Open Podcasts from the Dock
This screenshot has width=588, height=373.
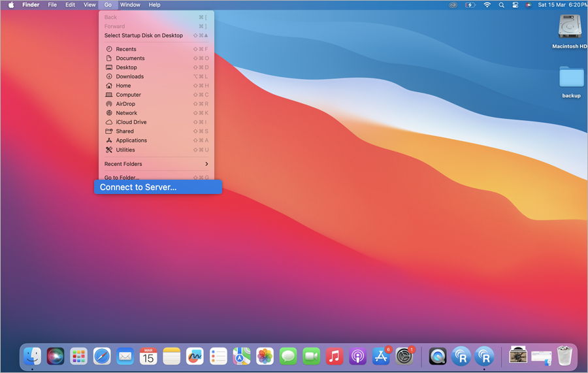pyautogui.click(x=358, y=356)
